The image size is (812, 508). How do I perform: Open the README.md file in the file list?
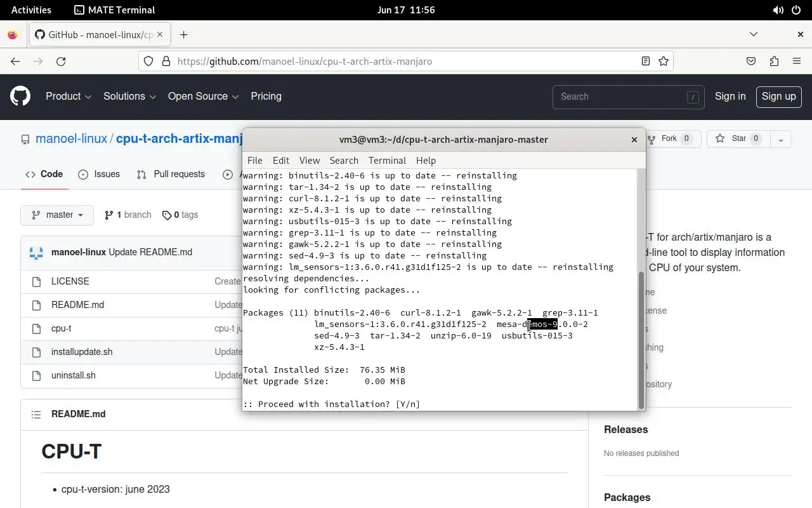point(77,305)
